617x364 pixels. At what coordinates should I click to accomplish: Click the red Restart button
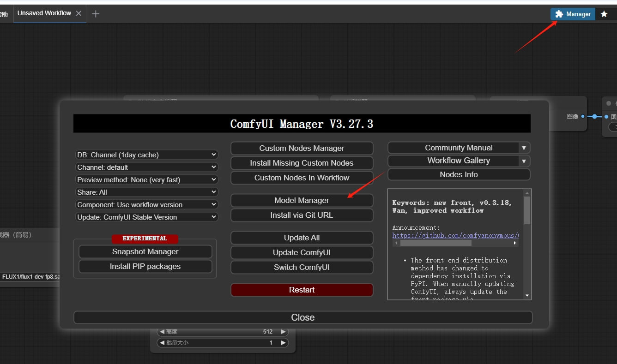click(x=302, y=290)
